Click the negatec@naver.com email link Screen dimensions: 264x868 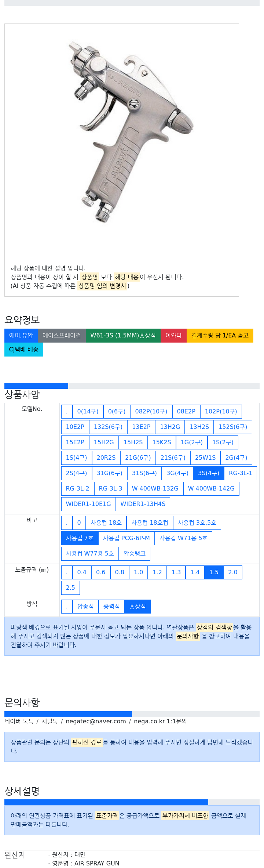point(96,721)
